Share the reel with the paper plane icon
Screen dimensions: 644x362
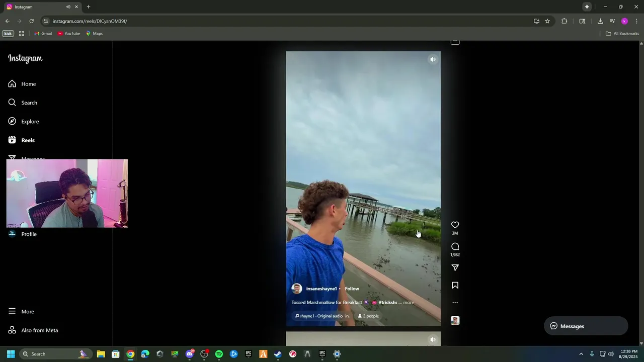click(x=455, y=267)
